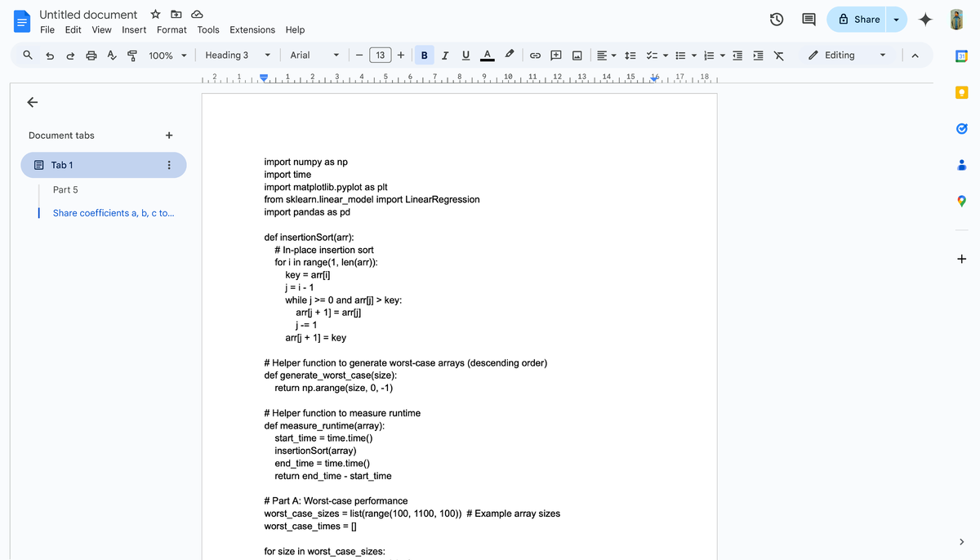This screenshot has height=560, width=980.
Task: Open line and paragraph spacing
Action: click(630, 56)
